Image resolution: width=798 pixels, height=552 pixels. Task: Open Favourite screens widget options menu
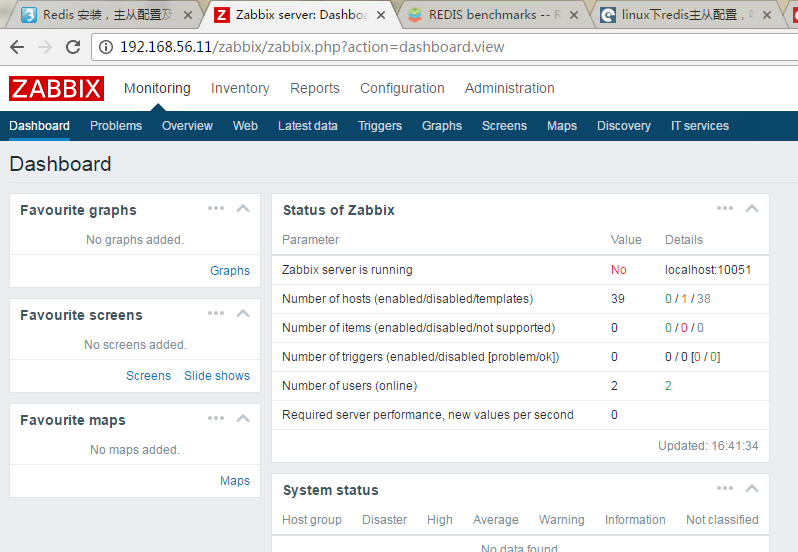[216, 313]
